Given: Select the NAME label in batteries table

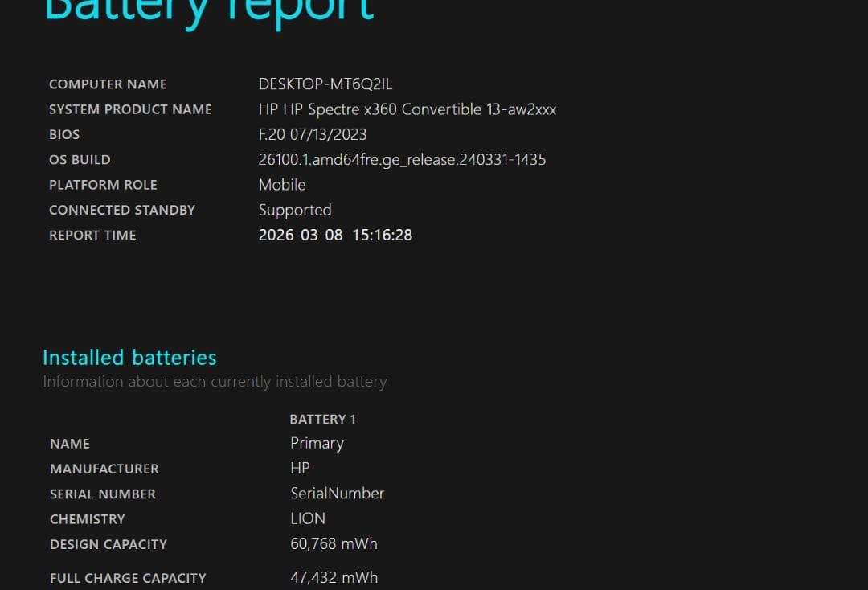Looking at the screenshot, I should tap(70, 444).
